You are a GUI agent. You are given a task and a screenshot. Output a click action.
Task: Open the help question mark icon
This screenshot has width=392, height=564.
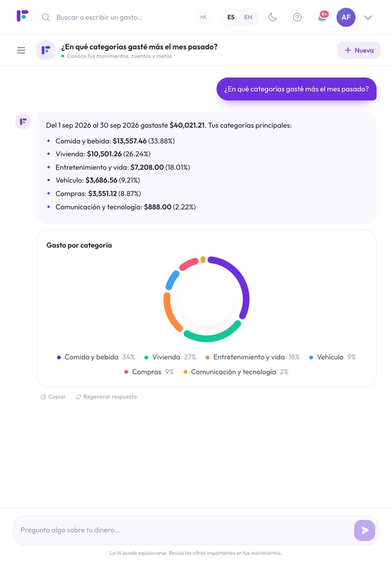pos(297,17)
